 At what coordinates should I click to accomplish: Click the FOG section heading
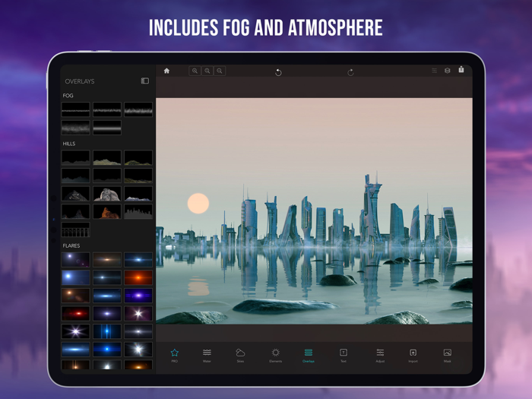[x=68, y=96]
